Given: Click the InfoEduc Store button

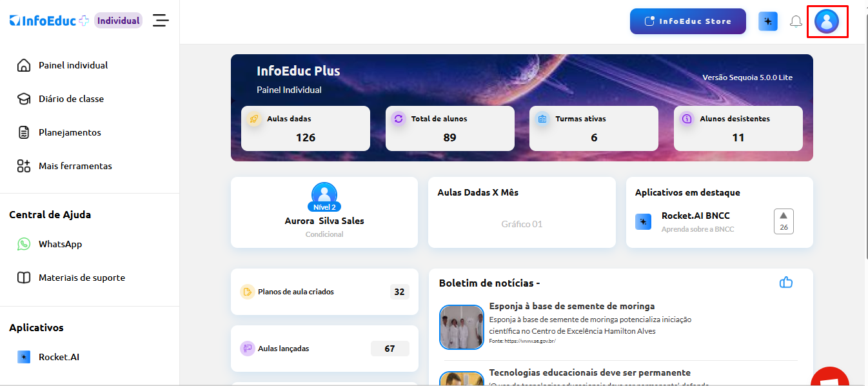Looking at the screenshot, I should 688,21.
